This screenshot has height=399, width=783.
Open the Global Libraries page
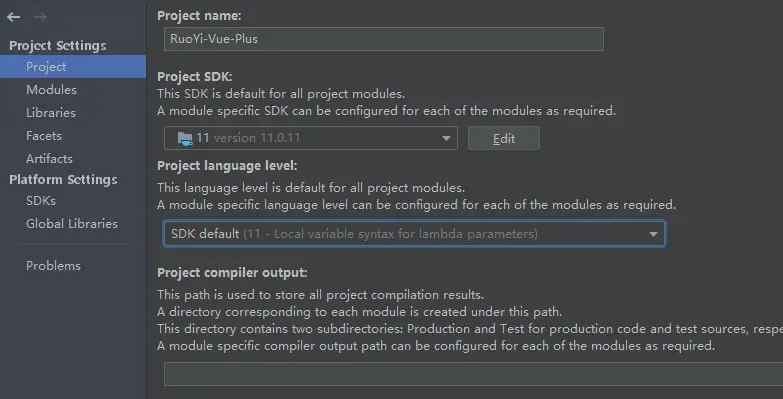73,224
